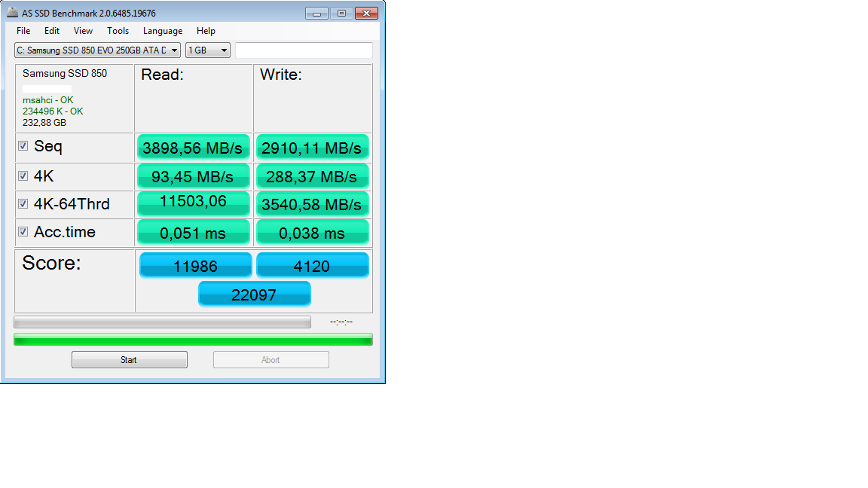Open the drive selection dropdown
The width and height of the screenshot is (868, 488).
176,50
